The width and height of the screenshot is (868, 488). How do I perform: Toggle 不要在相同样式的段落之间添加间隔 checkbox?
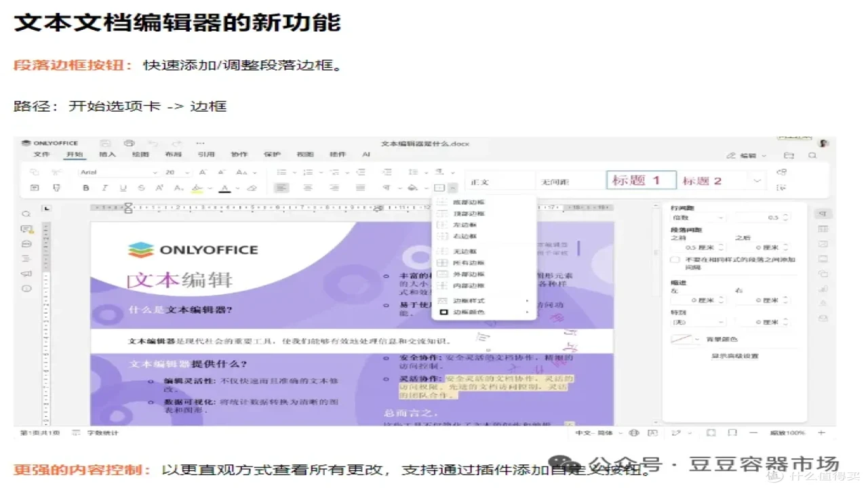pos(674,260)
